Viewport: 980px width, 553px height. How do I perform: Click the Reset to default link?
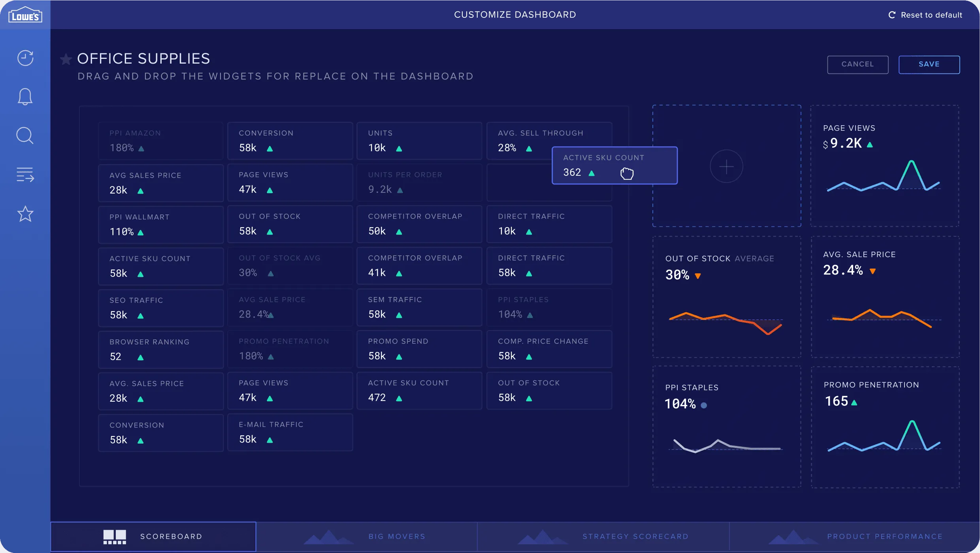pyautogui.click(x=925, y=15)
